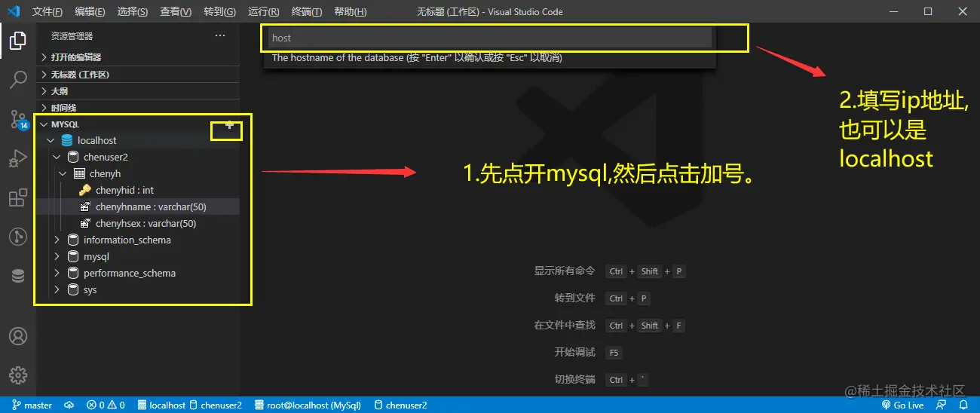
Task: Open the database icon in activity bar
Action: [x=18, y=277]
